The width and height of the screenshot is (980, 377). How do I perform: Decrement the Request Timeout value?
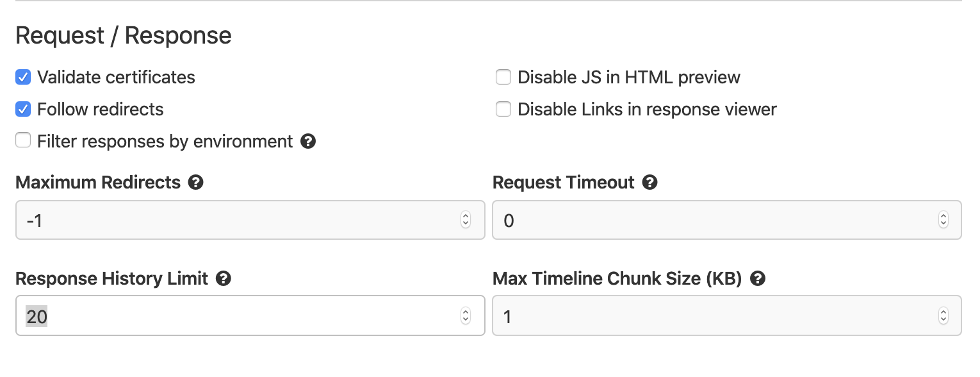[942, 224]
